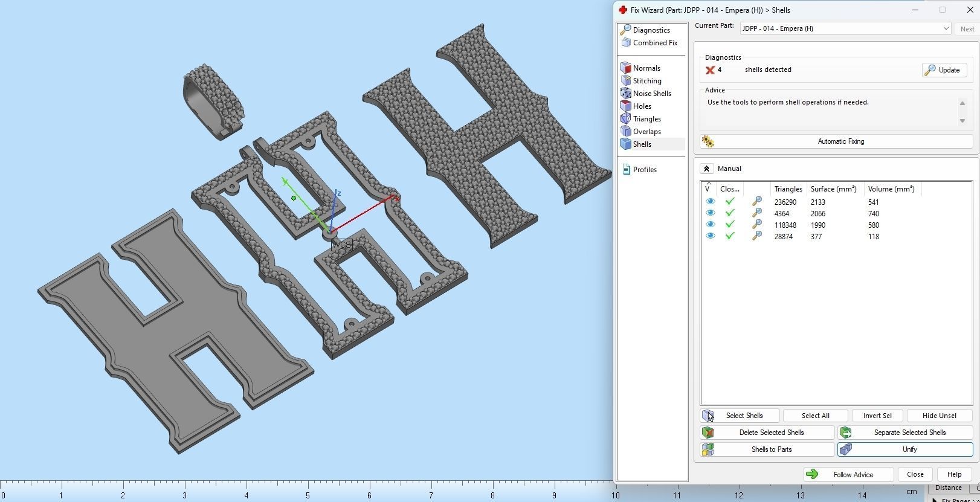The width and height of the screenshot is (980, 502).
Task: Close the Fix Wizard window from title bar
Action: coord(970,10)
